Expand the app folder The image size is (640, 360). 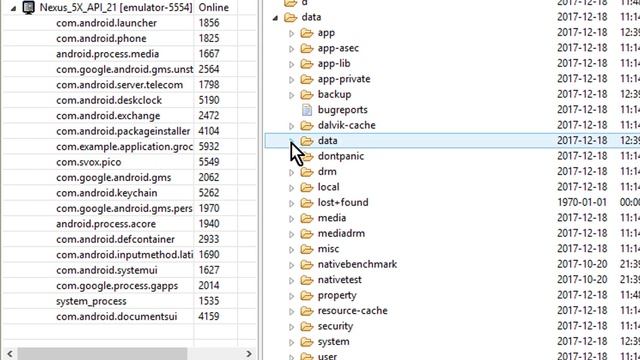291,33
